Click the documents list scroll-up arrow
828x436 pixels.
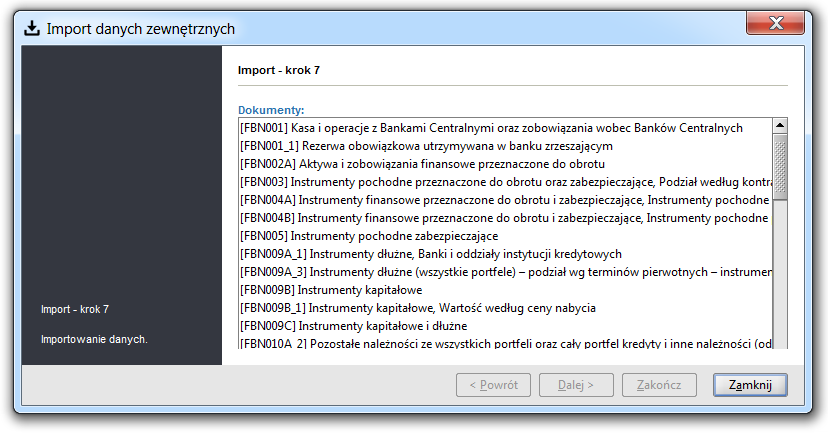point(780,126)
